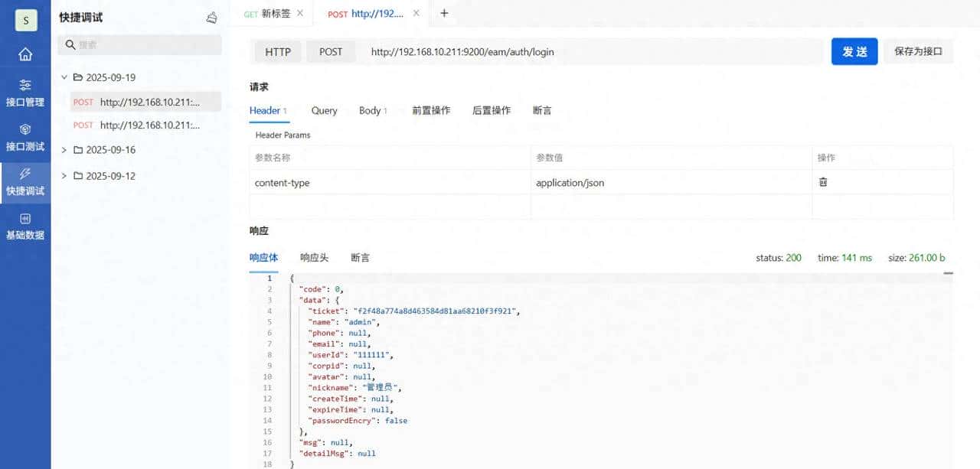
Task: Expand the 2025-09-16 folder
Action: click(64, 150)
